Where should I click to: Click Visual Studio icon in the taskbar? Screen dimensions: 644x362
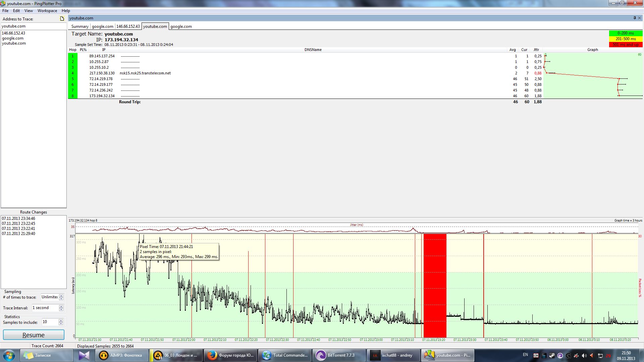[x=84, y=355]
